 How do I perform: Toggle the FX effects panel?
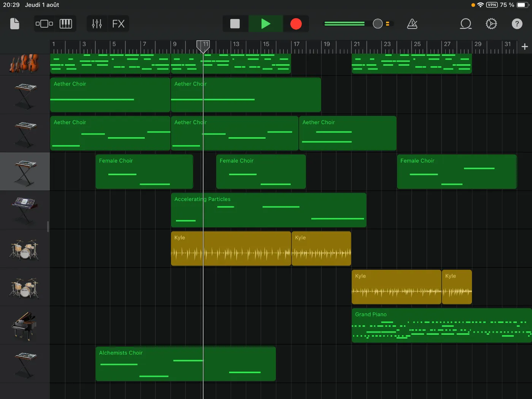(x=118, y=24)
